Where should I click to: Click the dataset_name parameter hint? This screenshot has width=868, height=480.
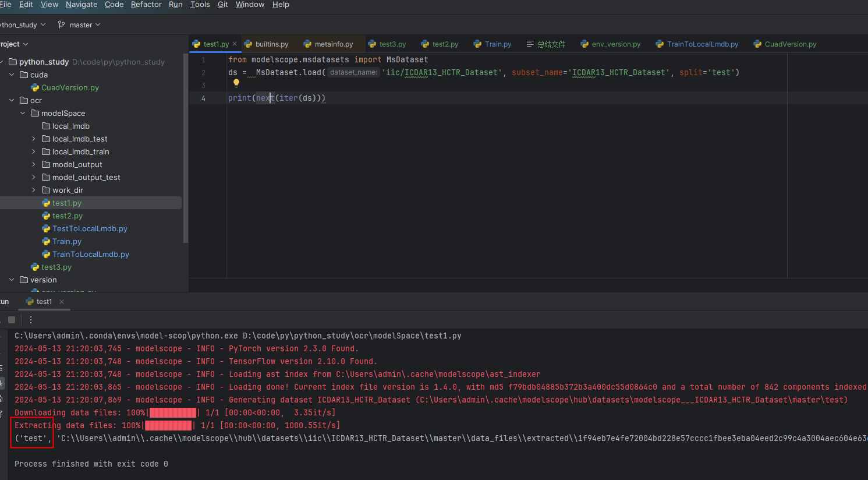353,72
